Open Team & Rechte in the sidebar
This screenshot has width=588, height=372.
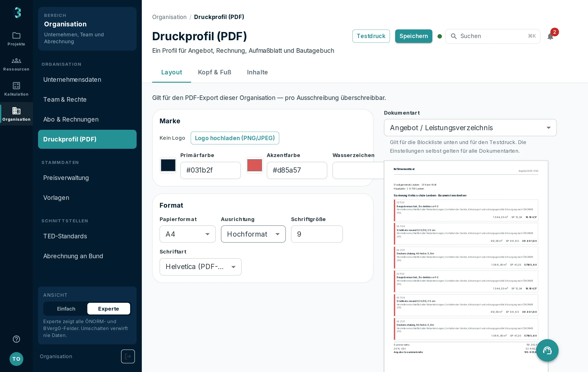87,99
